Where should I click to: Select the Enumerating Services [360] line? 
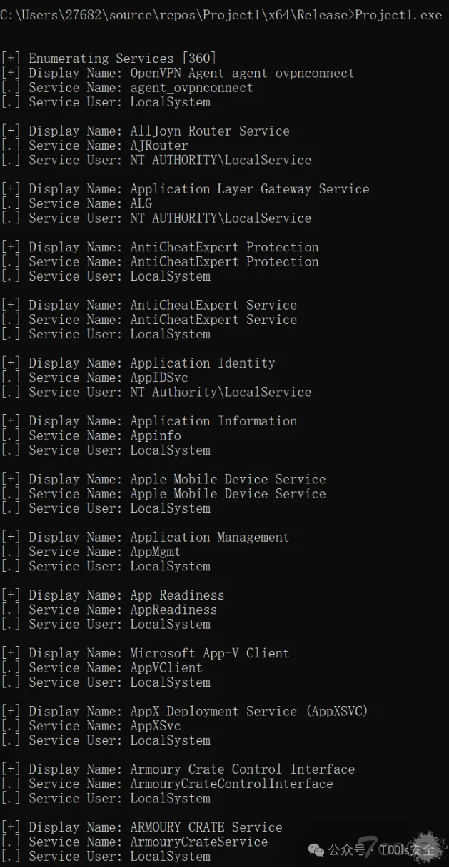pyautogui.click(x=109, y=59)
